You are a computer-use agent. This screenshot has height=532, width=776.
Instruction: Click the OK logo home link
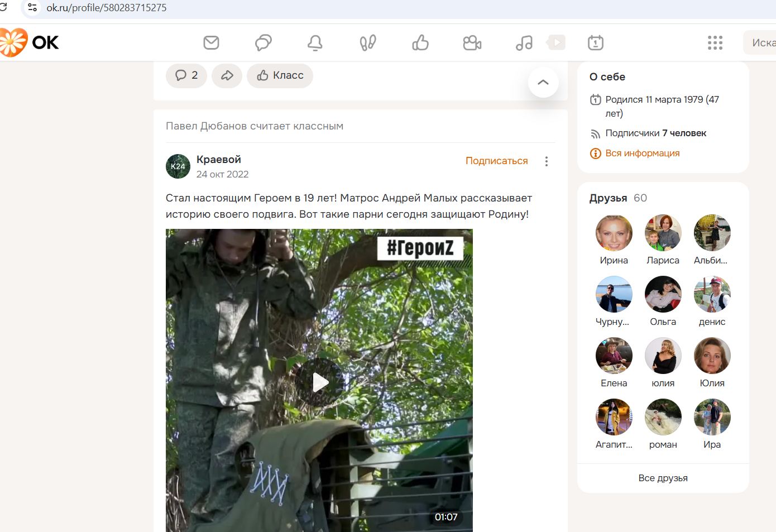[30, 42]
